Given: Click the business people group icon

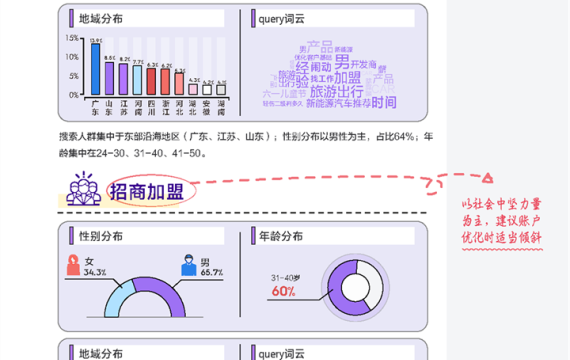Looking at the screenshot, I should tap(84, 189).
